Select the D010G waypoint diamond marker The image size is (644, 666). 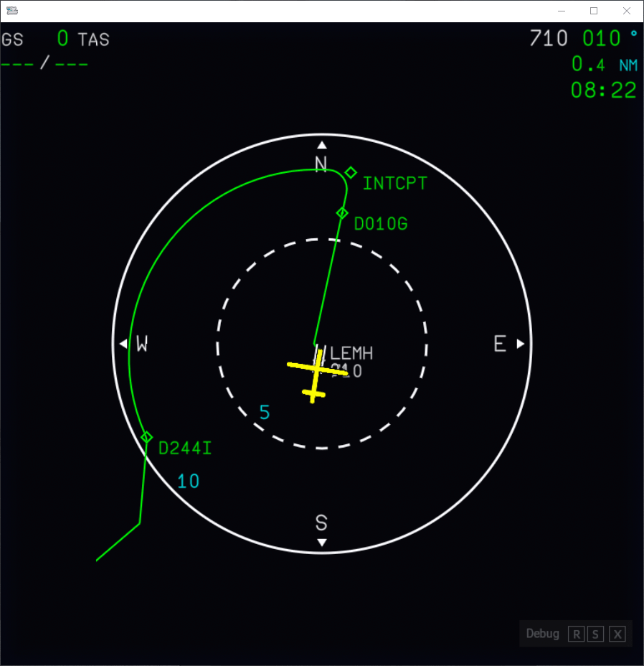342,212
